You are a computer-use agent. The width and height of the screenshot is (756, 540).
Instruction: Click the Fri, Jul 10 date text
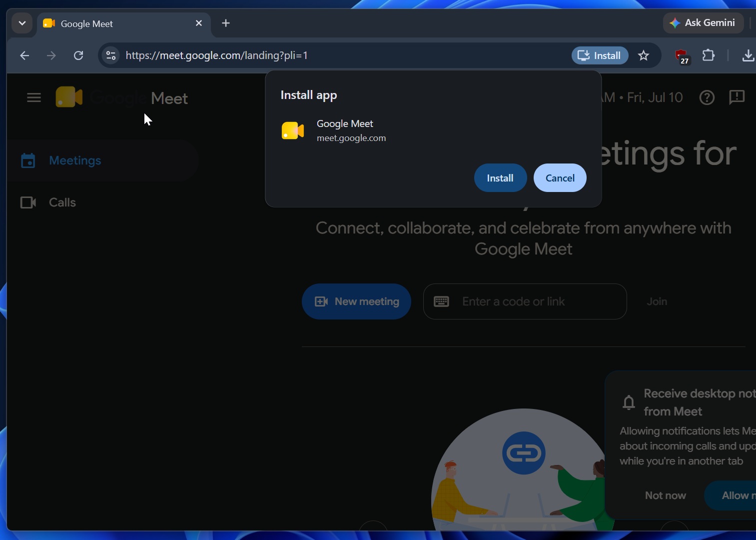click(655, 97)
